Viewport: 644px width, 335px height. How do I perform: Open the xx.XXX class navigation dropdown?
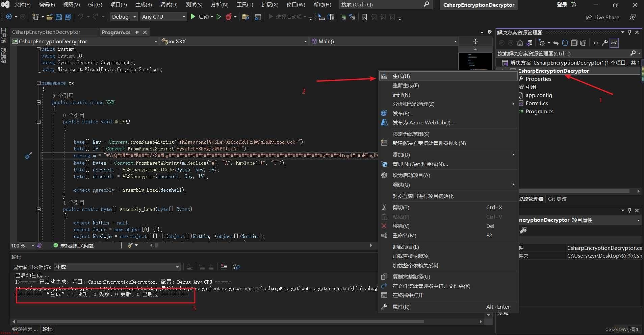coord(234,41)
